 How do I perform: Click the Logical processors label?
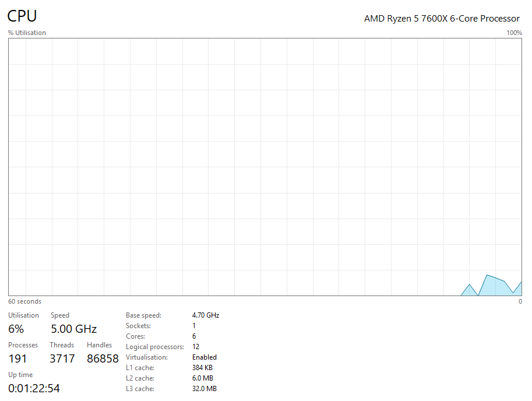[x=154, y=347]
